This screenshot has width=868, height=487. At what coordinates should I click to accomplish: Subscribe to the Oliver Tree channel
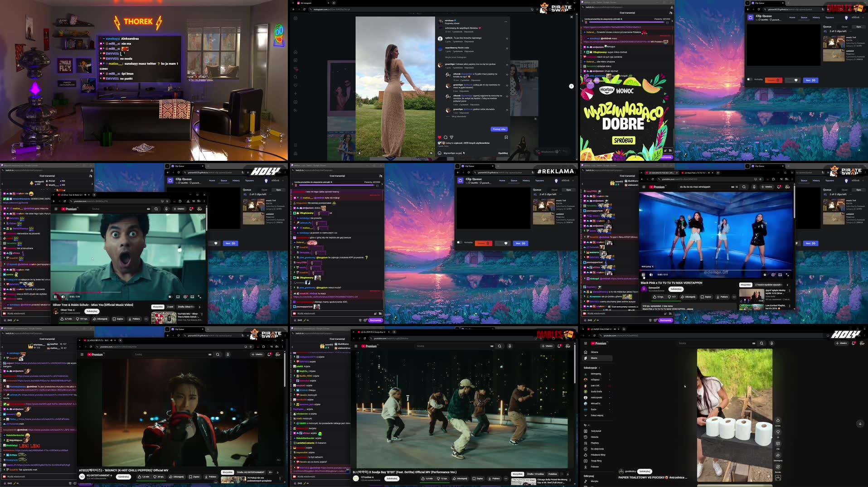[x=92, y=311]
